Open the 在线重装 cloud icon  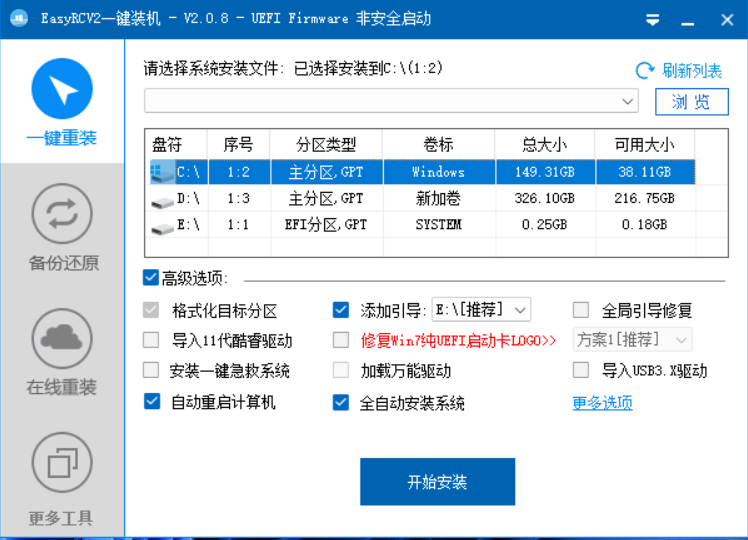(62, 339)
